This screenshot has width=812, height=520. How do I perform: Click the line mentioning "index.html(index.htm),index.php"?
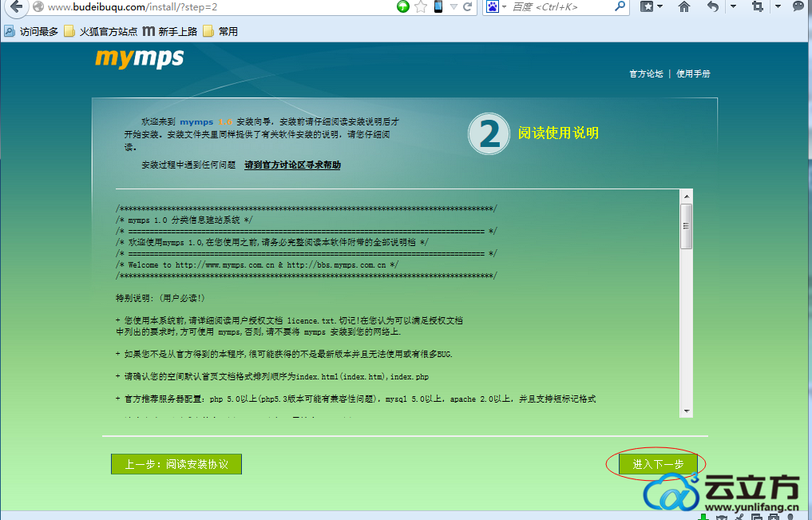point(272,376)
